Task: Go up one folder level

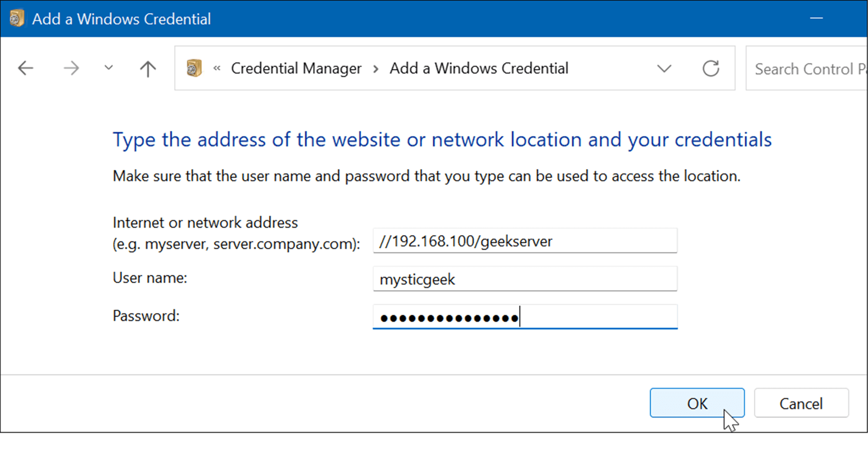Action: tap(147, 68)
